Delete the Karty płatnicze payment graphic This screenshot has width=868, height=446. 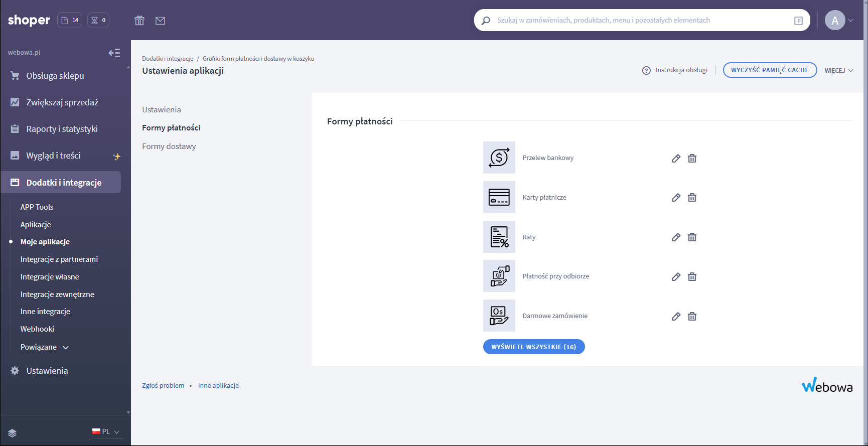(692, 198)
